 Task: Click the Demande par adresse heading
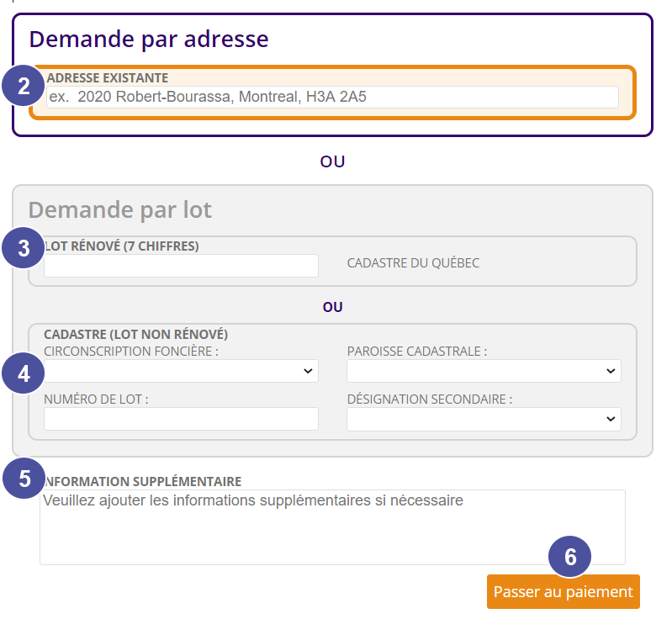tap(149, 39)
